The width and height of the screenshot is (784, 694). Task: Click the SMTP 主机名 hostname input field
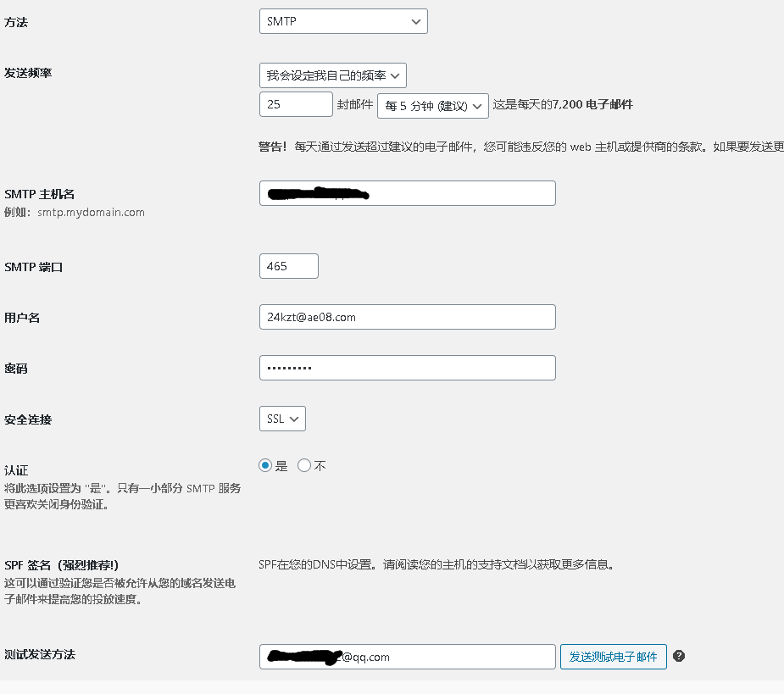(407, 193)
